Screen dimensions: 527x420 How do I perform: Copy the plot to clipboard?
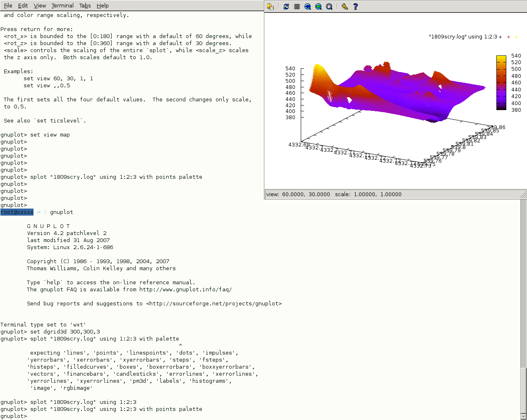pyautogui.click(x=271, y=7)
